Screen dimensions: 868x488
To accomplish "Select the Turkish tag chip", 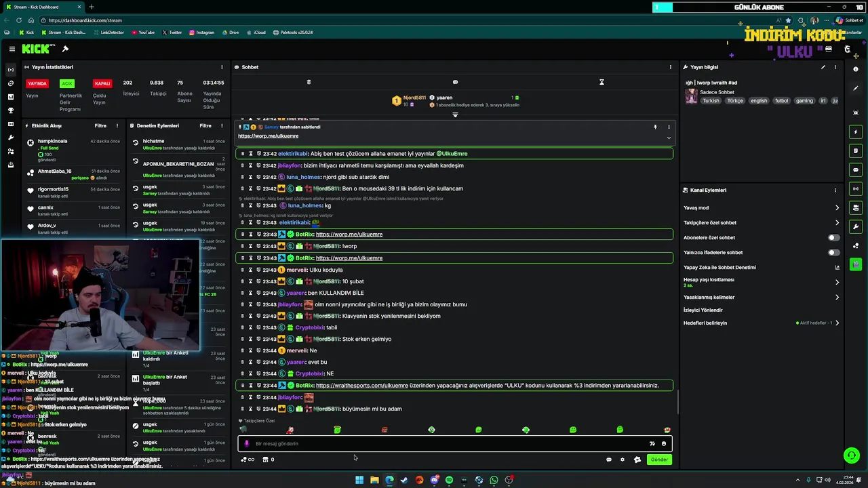I will (711, 101).
